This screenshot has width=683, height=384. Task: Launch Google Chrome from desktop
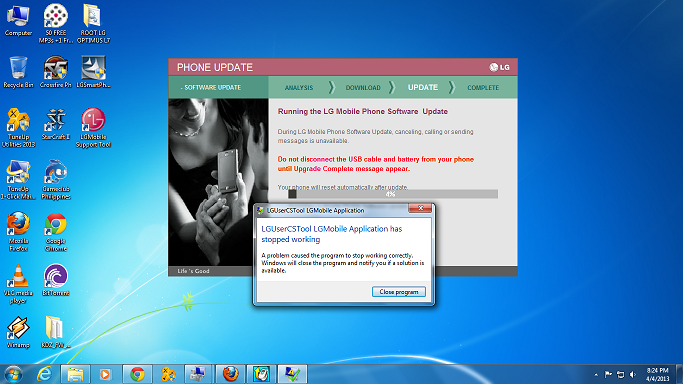[56, 232]
